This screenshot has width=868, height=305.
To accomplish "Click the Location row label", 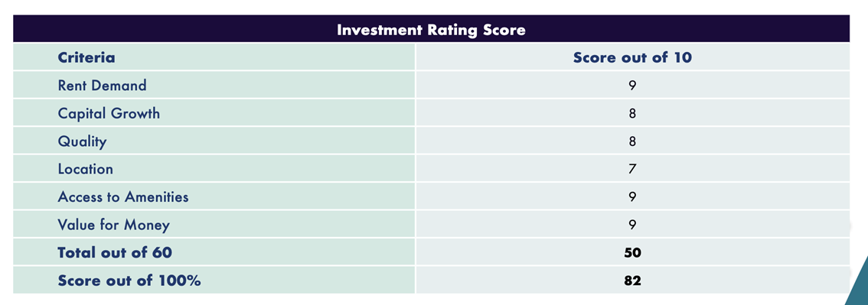I will pos(85,169).
